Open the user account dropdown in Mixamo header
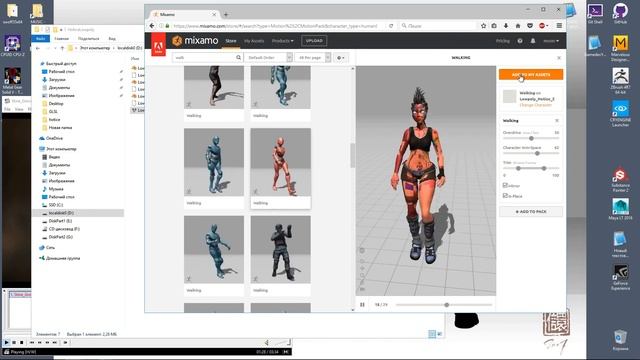The height and width of the screenshot is (360, 640). (551, 41)
